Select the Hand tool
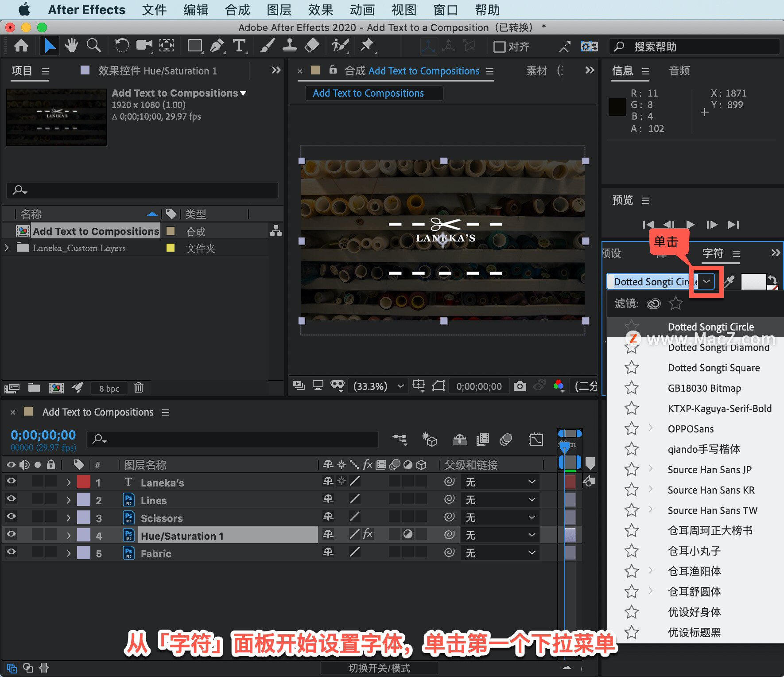The image size is (784, 677). click(x=71, y=45)
